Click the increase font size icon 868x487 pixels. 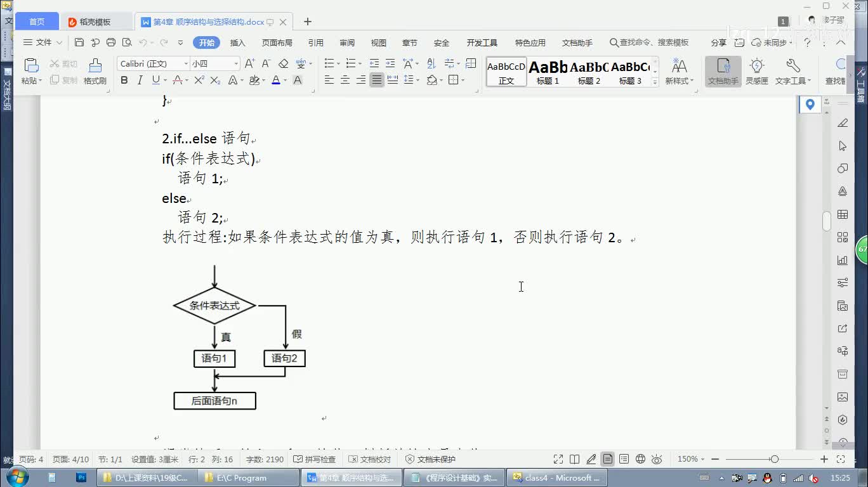pos(249,63)
